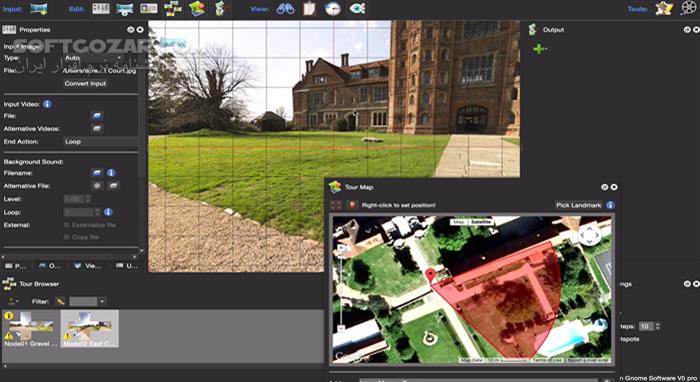The height and width of the screenshot is (382, 700).
Task: Click info icon next to Input Video
Action: 47,104
